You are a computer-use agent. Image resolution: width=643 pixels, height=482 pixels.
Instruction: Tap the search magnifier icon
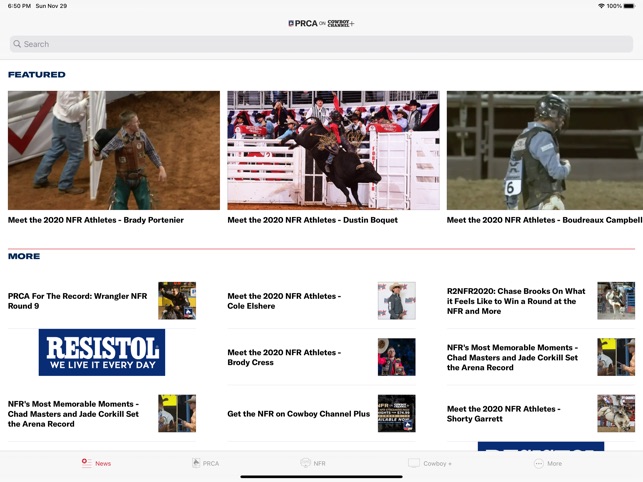17,44
